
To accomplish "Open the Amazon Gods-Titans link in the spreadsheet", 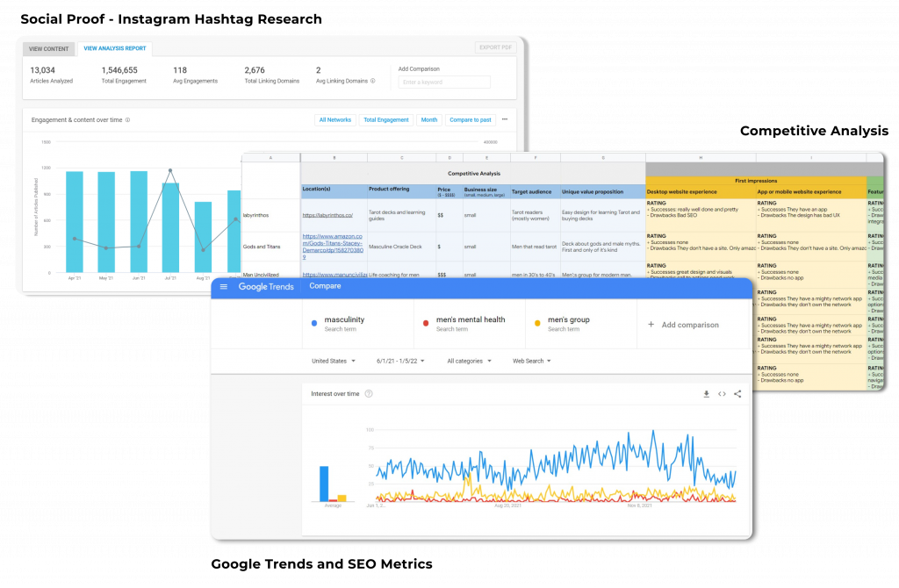I will click(x=333, y=247).
